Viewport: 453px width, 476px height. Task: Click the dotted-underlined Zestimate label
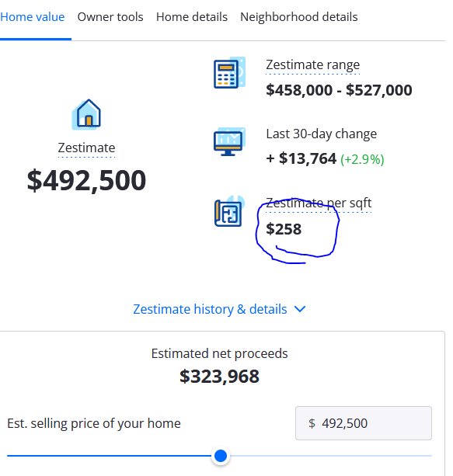[x=86, y=148]
